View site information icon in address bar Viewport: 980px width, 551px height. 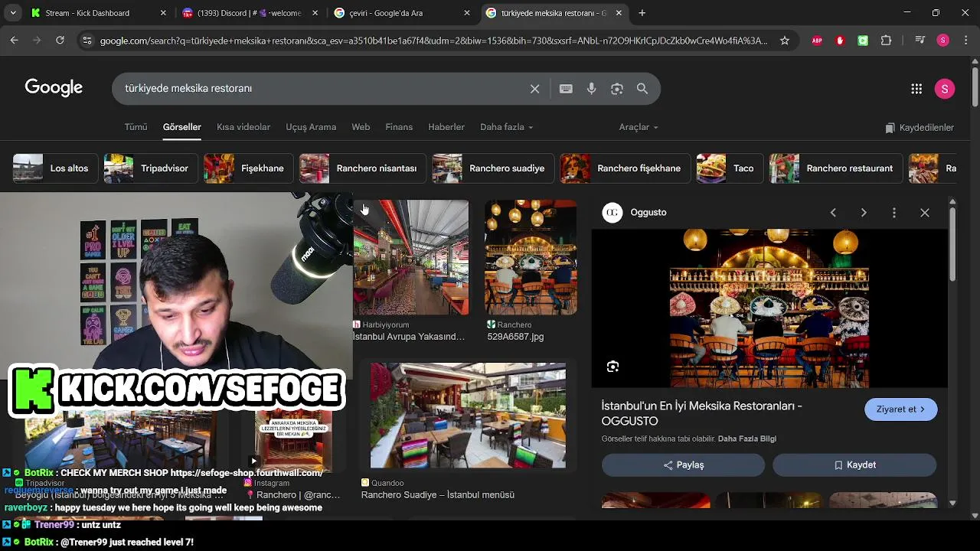coord(87,41)
